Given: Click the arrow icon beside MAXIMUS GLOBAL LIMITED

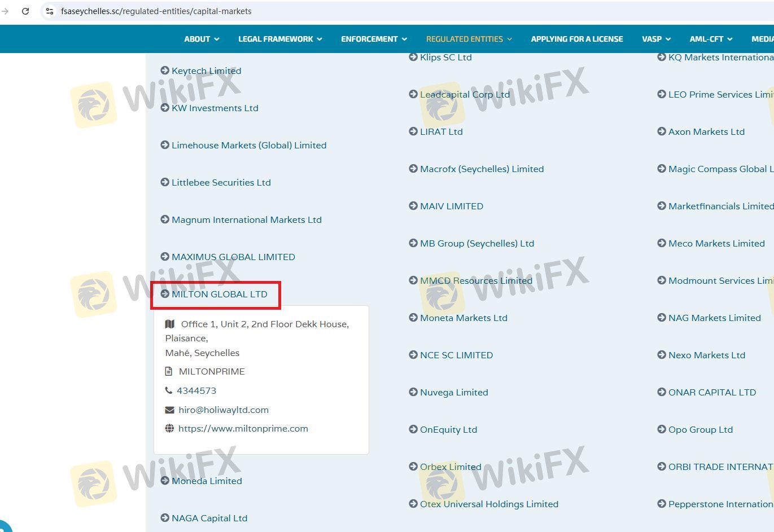Looking at the screenshot, I should 165,257.
